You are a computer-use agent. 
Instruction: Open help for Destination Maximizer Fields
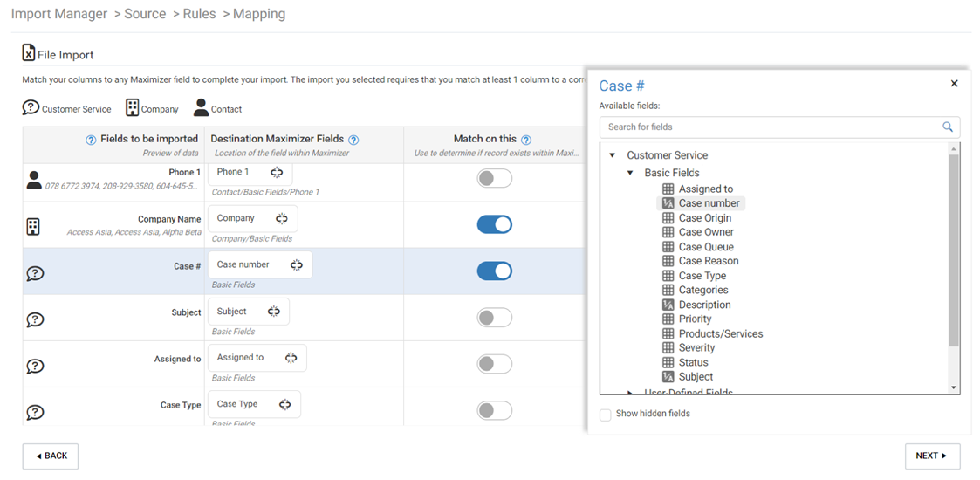tap(353, 140)
